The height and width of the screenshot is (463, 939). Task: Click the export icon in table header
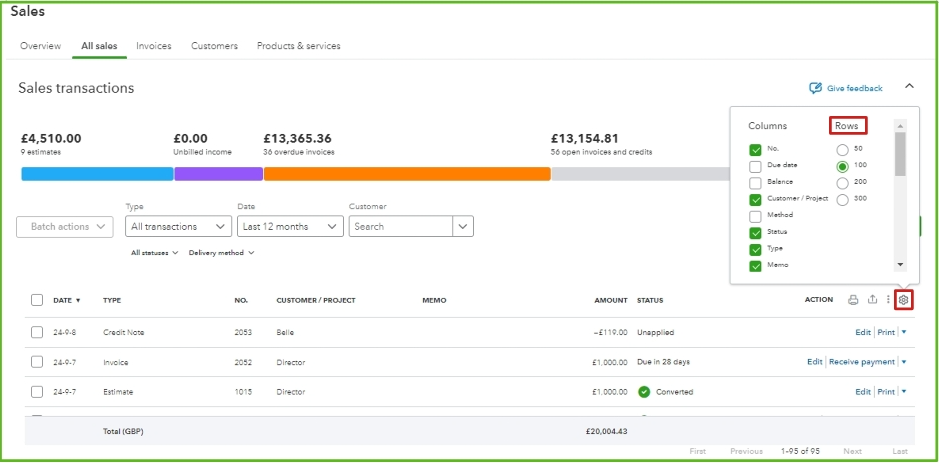tap(872, 300)
